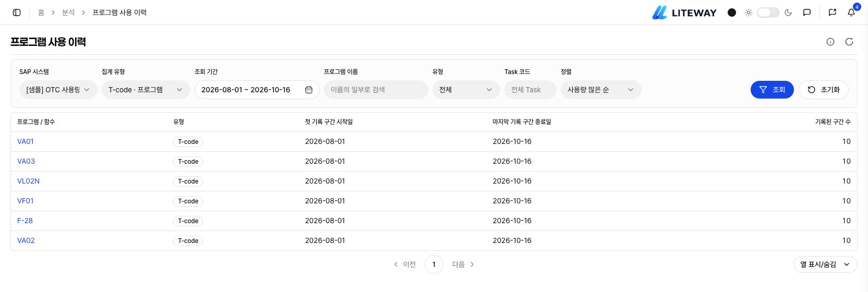Go to 다음 next page
This screenshot has width=868, height=292.
pyautogui.click(x=463, y=264)
